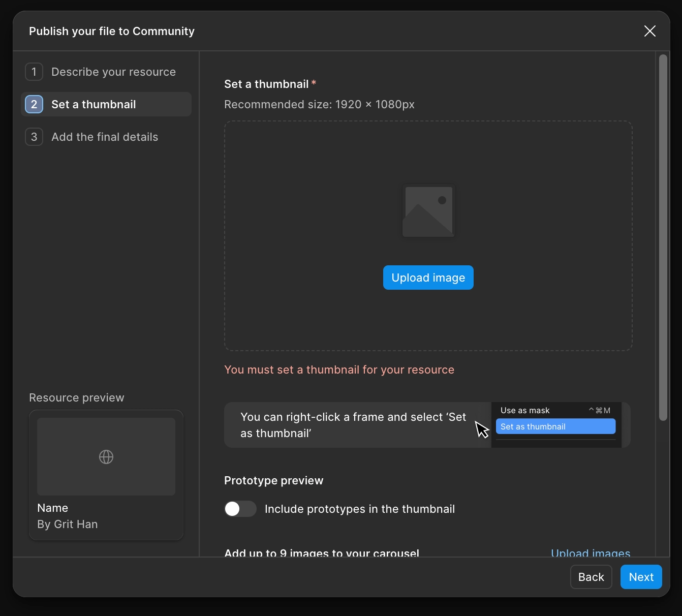The image size is (682, 616).
Task: Close the Publish to Community dialog
Action: point(649,31)
